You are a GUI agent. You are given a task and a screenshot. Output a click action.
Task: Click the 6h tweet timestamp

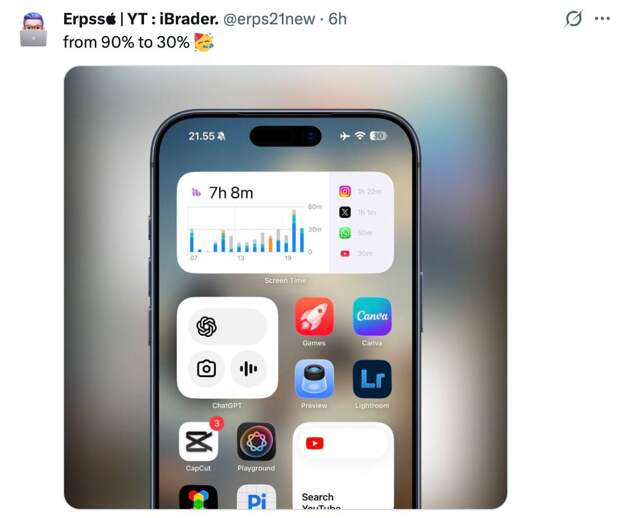coord(338,19)
